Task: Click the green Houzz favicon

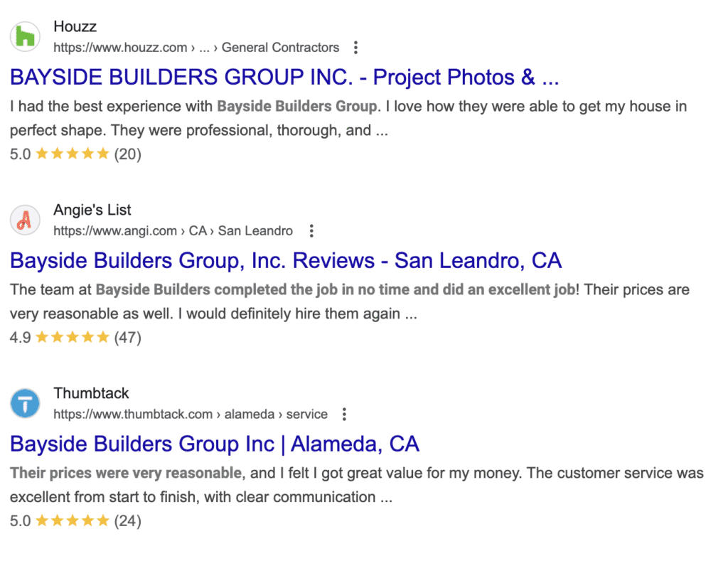Action: coord(24,36)
